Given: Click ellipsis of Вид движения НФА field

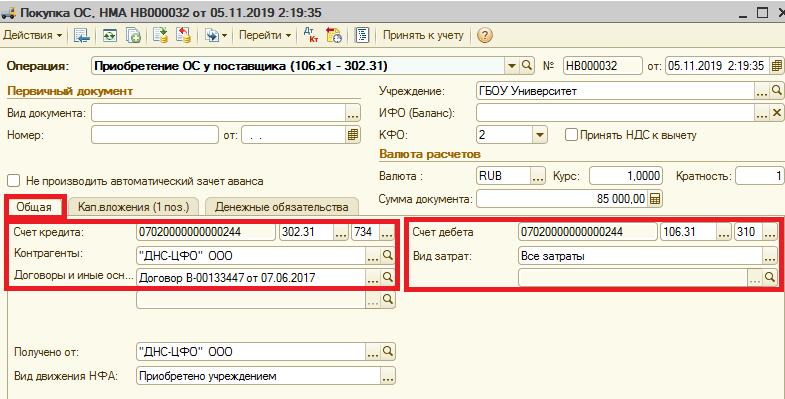Looking at the screenshot, I should pos(388,375).
